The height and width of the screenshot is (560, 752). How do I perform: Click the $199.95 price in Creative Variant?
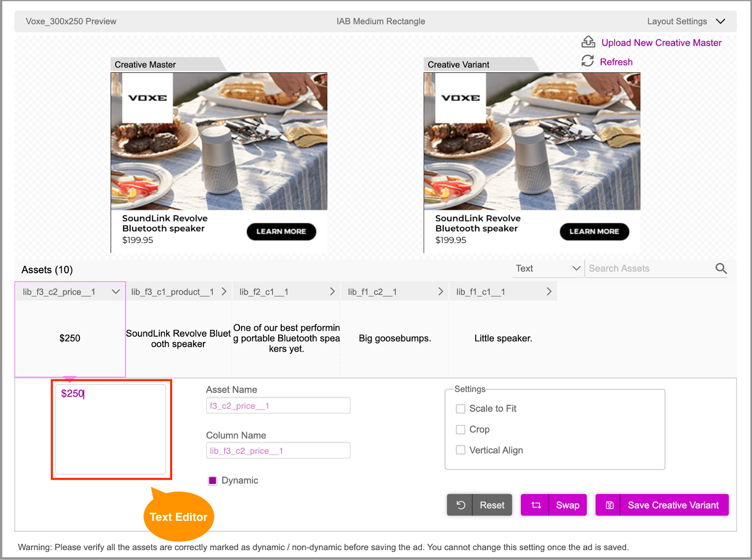pos(451,240)
